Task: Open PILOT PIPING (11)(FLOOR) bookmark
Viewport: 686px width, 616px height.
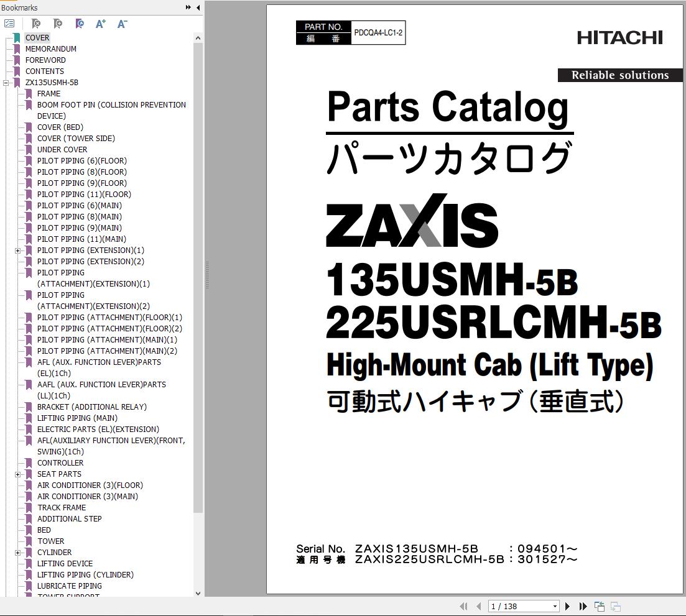Action: pos(84,194)
